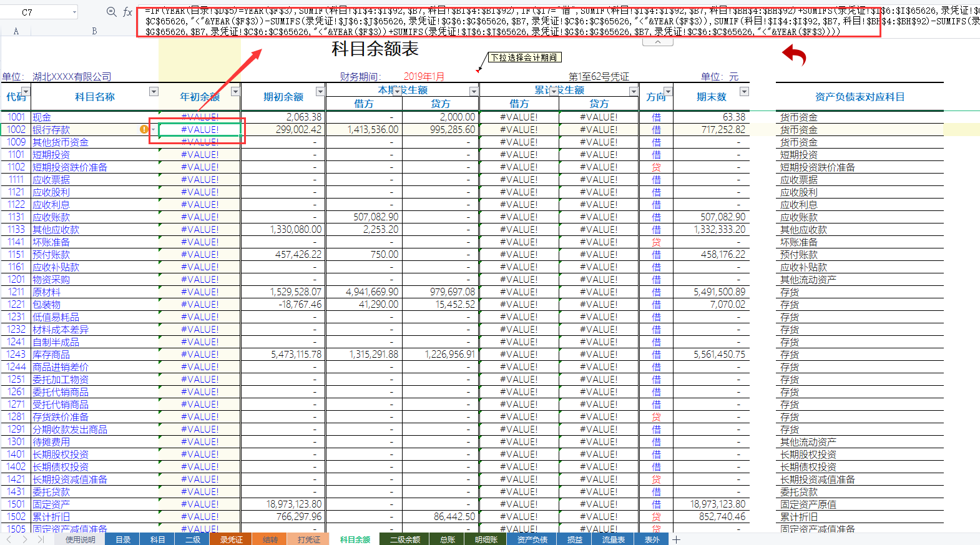The image size is (980, 545).
Task: Select column B header
Action: 94,31
